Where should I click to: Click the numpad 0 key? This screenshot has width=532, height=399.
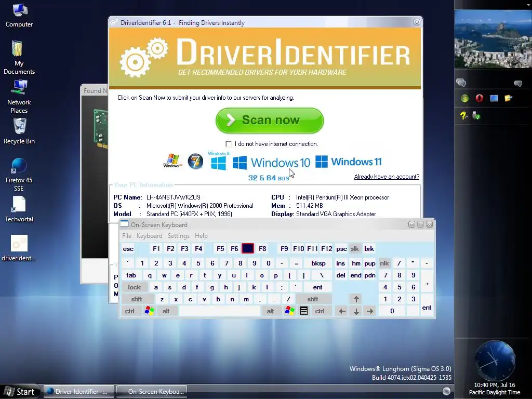point(392,311)
